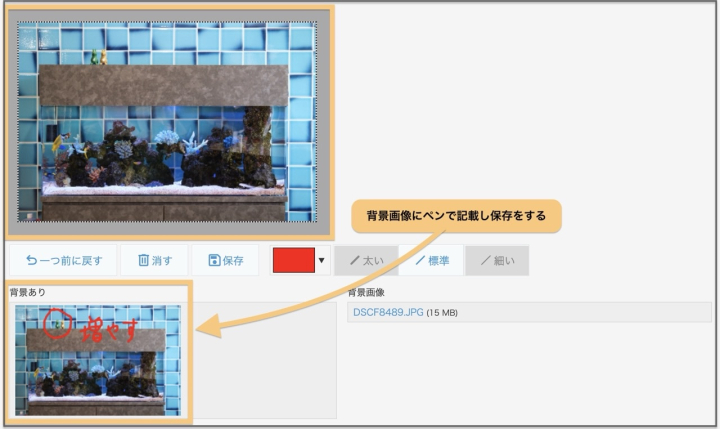720x429 pixels.
Task: Choose the 細い thin pen width
Action: [497, 261]
